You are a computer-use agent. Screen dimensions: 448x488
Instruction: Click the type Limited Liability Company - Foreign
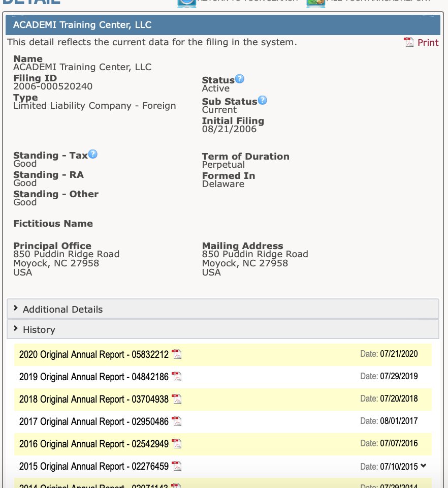tap(94, 106)
